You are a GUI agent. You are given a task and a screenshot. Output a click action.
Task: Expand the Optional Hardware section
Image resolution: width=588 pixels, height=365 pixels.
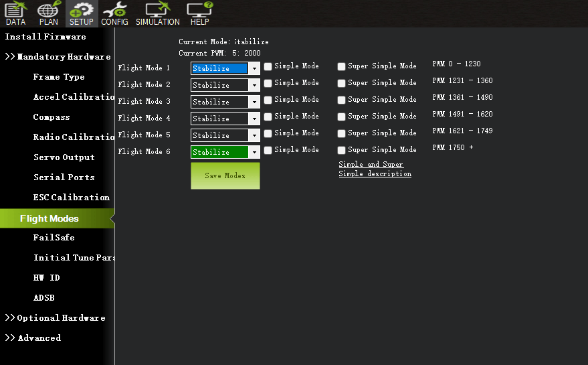56,318
